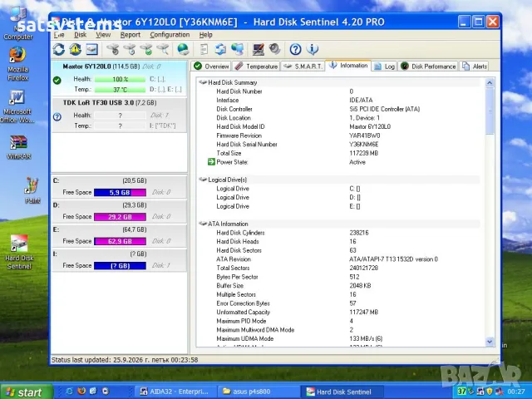The width and height of the screenshot is (532, 399).
Task: Click the Hard Disk Sentinel taskbar button
Action: pyautogui.click(x=342, y=392)
